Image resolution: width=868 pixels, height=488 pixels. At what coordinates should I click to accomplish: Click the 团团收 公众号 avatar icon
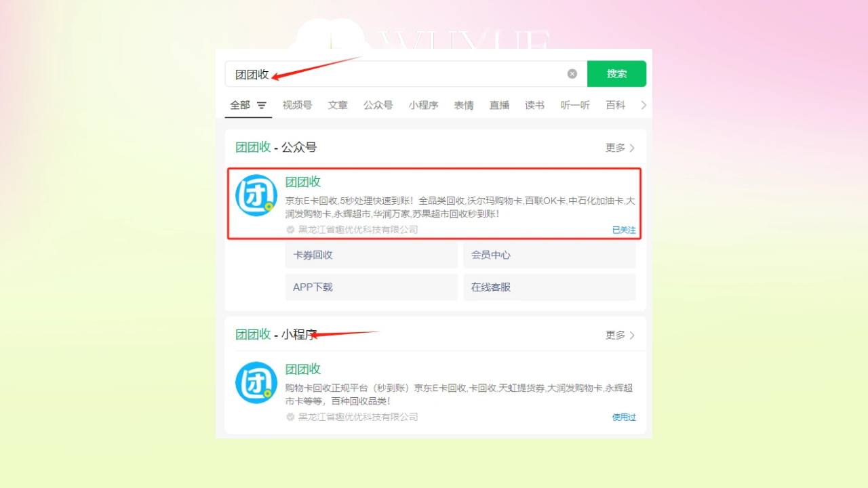click(256, 196)
